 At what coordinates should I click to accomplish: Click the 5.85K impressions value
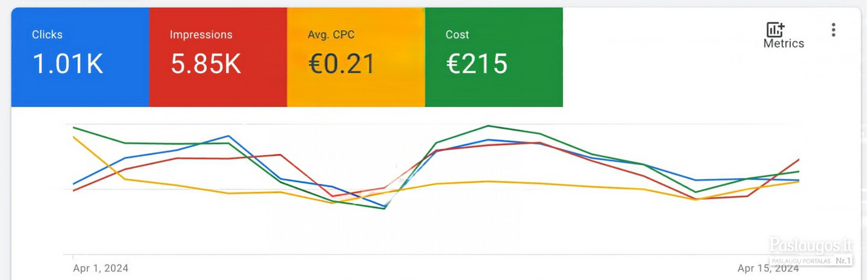coord(206,64)
